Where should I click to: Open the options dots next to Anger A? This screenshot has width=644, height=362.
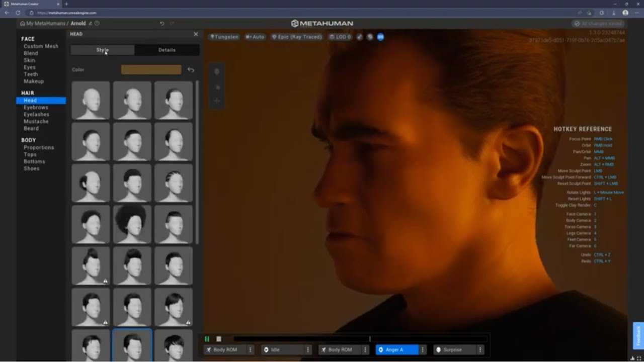pyautogui.click(x=423, y=349)
